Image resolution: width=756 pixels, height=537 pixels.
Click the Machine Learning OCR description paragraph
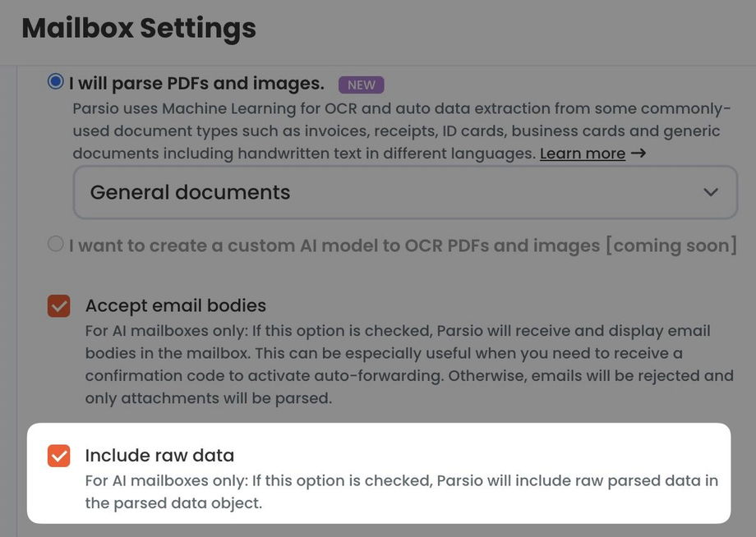pos(396,131)
